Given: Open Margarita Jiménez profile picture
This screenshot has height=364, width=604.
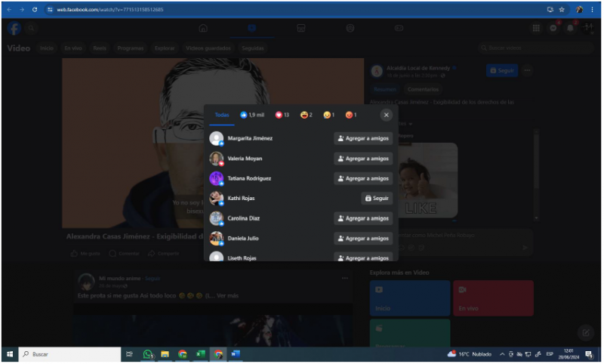Looking at the screenshot, I should (217, 139).
